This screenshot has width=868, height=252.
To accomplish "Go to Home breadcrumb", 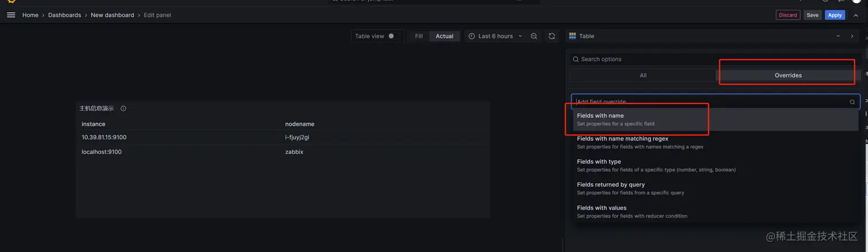I will pos(30,15).
